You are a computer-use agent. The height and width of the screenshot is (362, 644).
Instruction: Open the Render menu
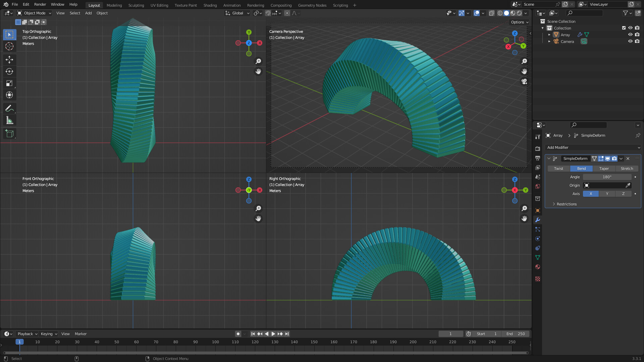pyautogui.click(x=40, y=4)
